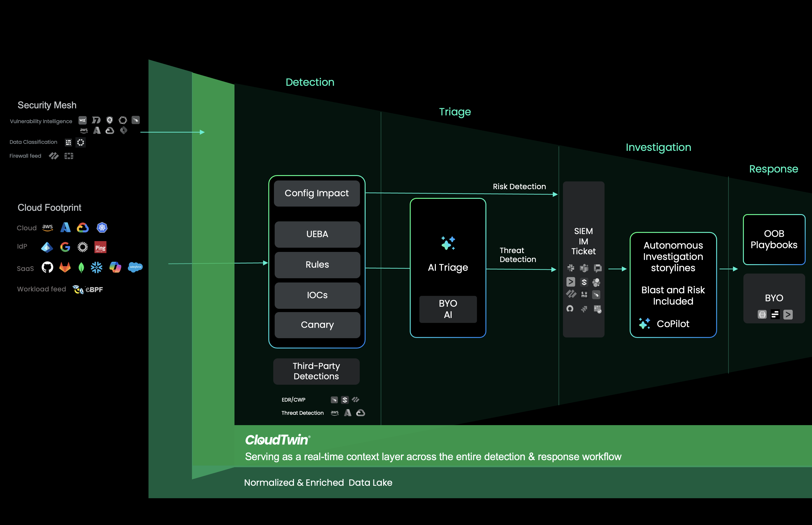This screenshot has width=812, height=525.
Task: Select the Config Impact box
Action: click(x=316, y=193)
